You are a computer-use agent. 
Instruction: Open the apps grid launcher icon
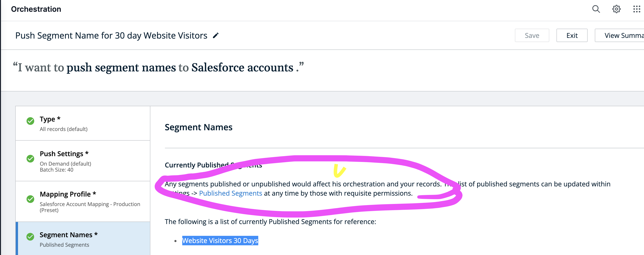click(637, 9)
